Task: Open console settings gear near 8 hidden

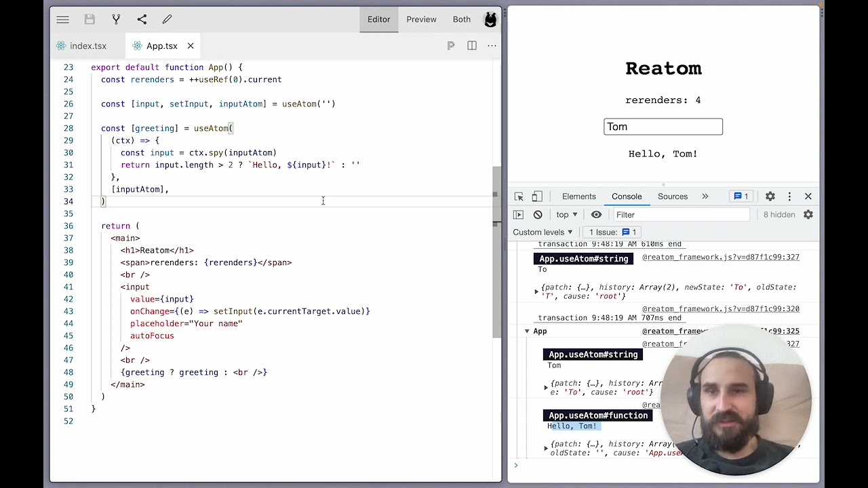Action: coord(808,215)
